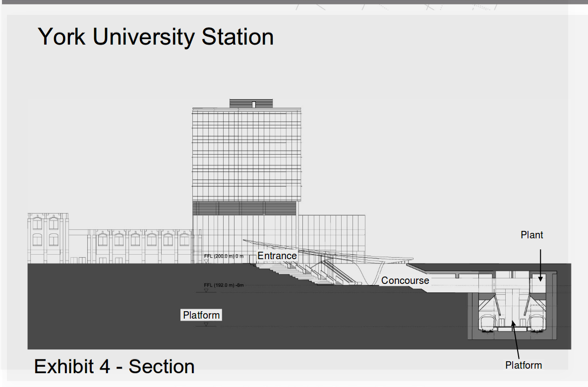The image size is (588, 387).
Task: Click the Platform label at bottom right
Action: point(524,365)
